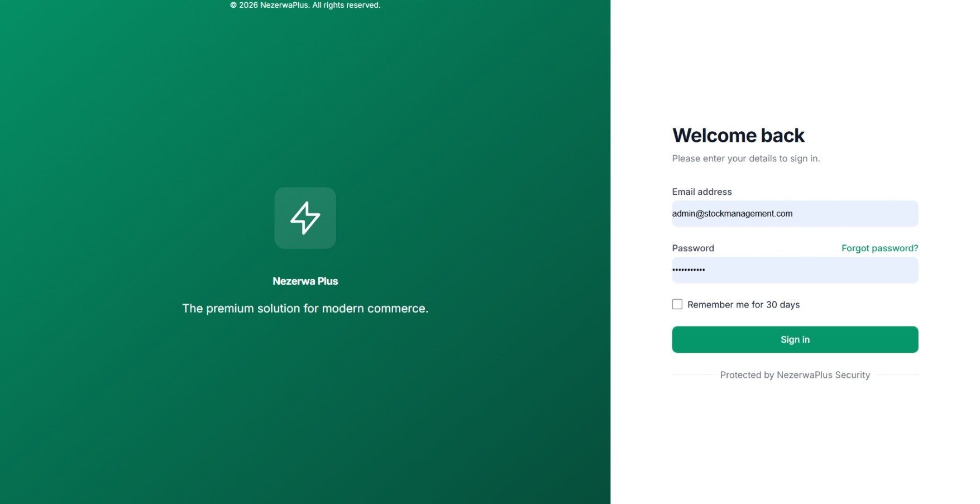Screen dimensions: 980x504
Task: Open the Forgot password? link
Action: point(879,248)
